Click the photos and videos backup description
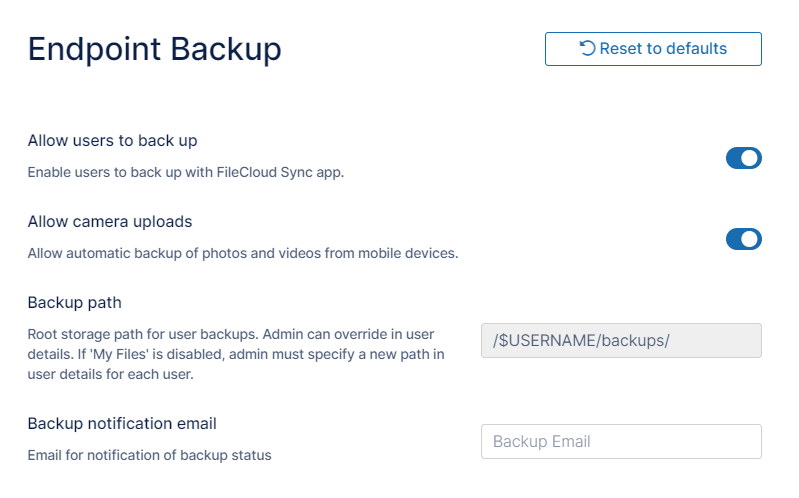Screen dimensions: 799x498 [x=242, y=253]
